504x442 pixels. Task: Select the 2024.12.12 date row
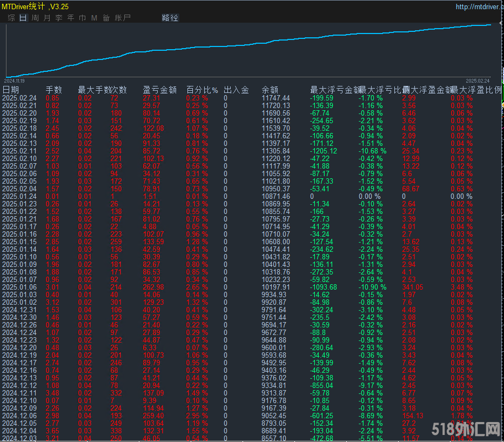(x=19, y=385)
